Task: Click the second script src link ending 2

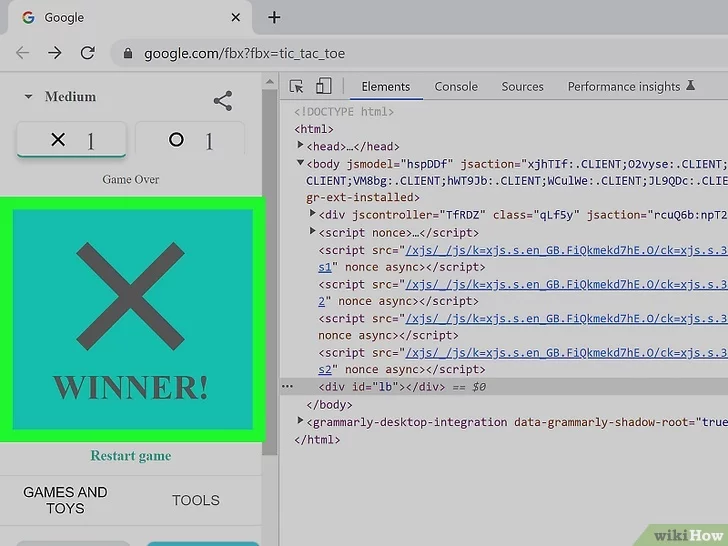Action: [x=566, y=284]
